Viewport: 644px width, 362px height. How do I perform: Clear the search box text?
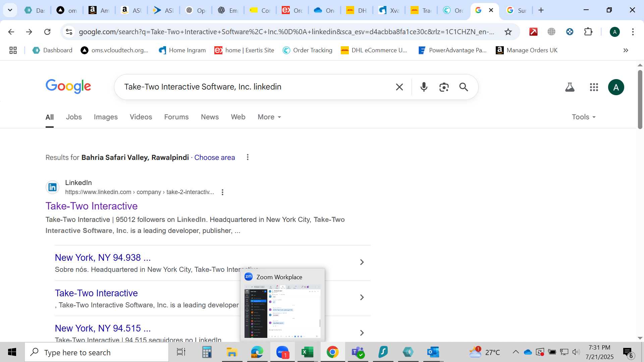point(399,87)
